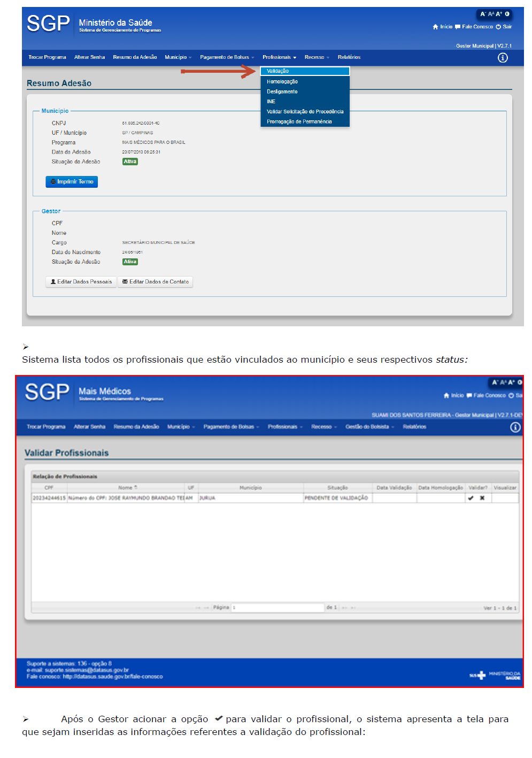The height and width of the screenshot is (758, 532).
Task: Open Trocar Programa on Validar Profissionais screen
Action: [46, 427]
